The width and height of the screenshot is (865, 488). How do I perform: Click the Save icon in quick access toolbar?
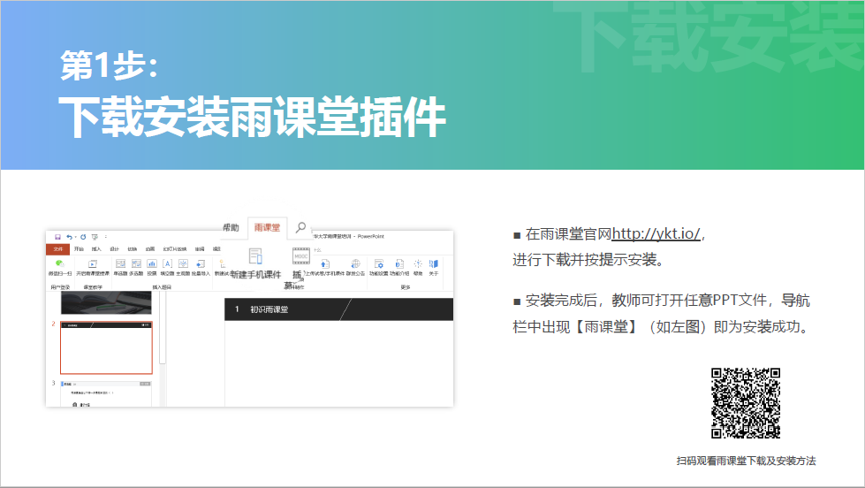pos(57,237)
